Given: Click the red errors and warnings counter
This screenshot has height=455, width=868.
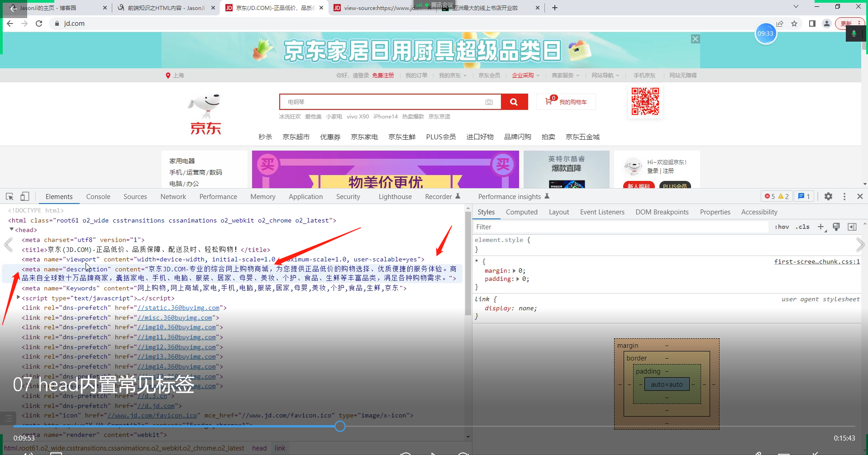Looking at the screenshot, I should pyautogui.click(x=777, y=196).
